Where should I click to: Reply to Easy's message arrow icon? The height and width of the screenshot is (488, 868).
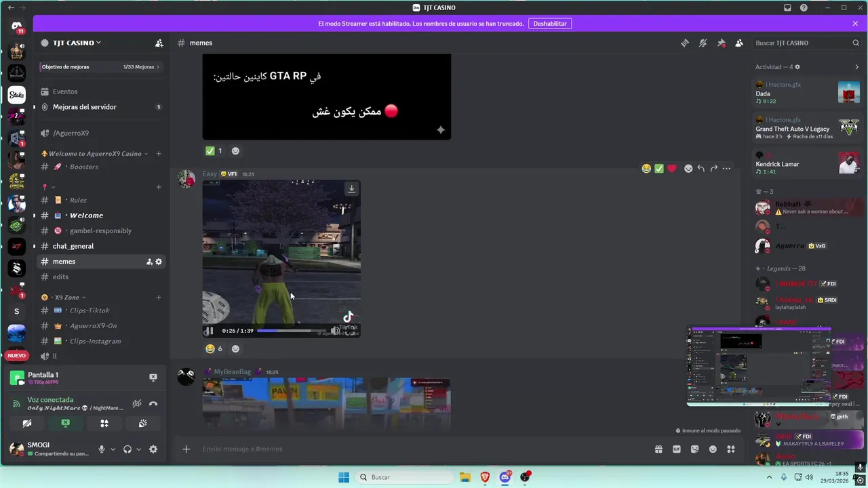(x=701, y=169)
